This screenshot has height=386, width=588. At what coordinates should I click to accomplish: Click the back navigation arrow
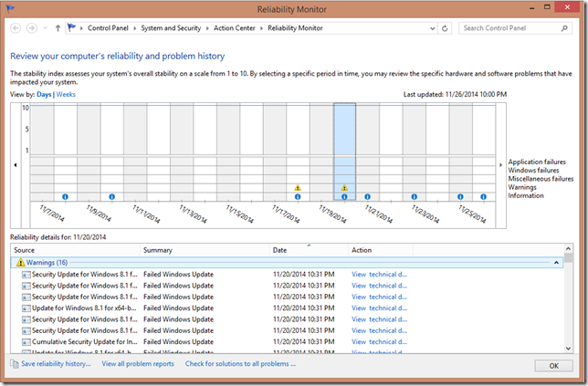pyautogui.click(x=16, y=28)
